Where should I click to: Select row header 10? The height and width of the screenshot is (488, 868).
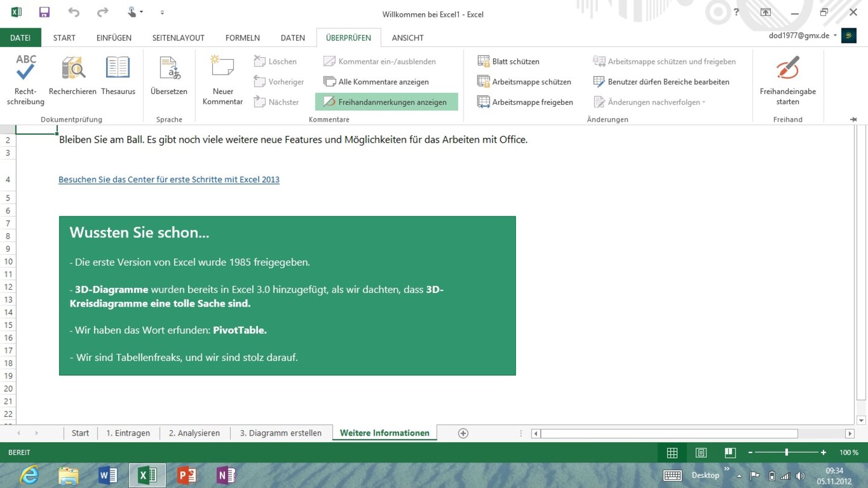(8, 261)
